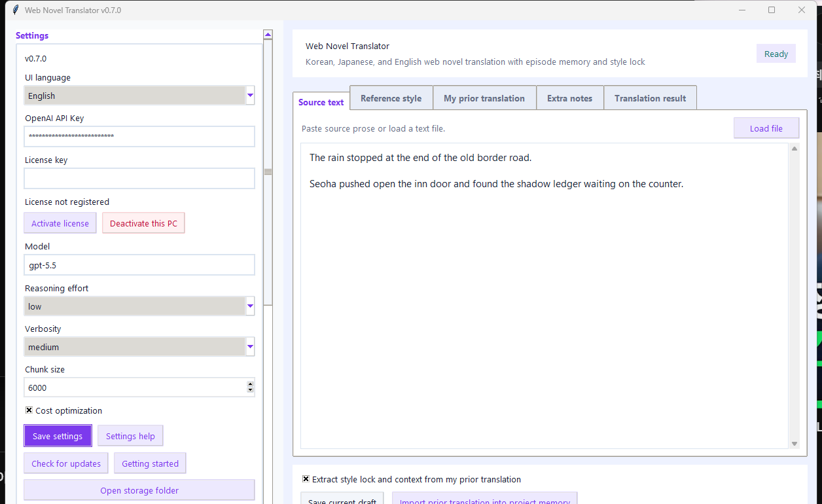The image size is (822, 504).
Task: Switch to the Extra notes tab
Action: pyautogui.click(x=569, y=98)
